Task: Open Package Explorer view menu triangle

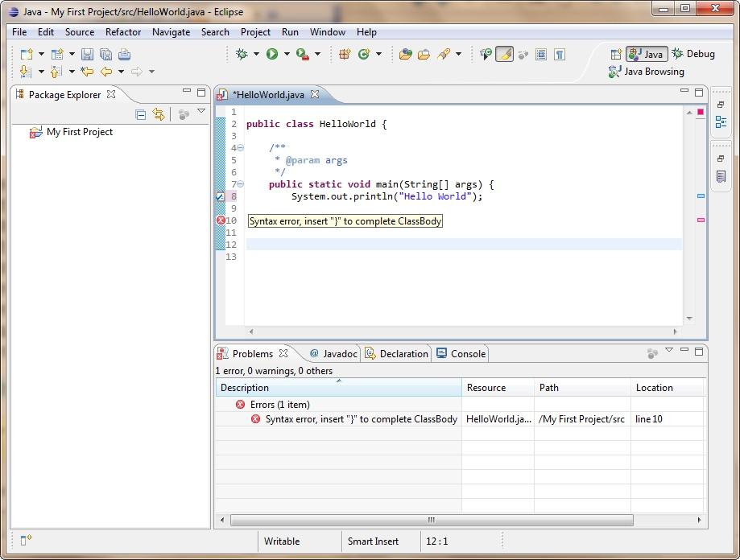Action: tap(201, 111)
